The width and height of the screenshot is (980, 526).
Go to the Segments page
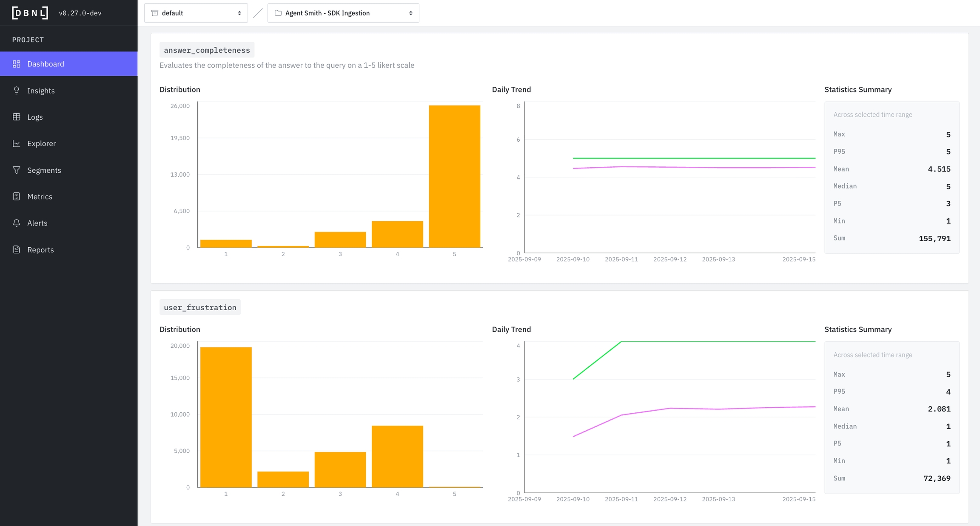[44, 170]
